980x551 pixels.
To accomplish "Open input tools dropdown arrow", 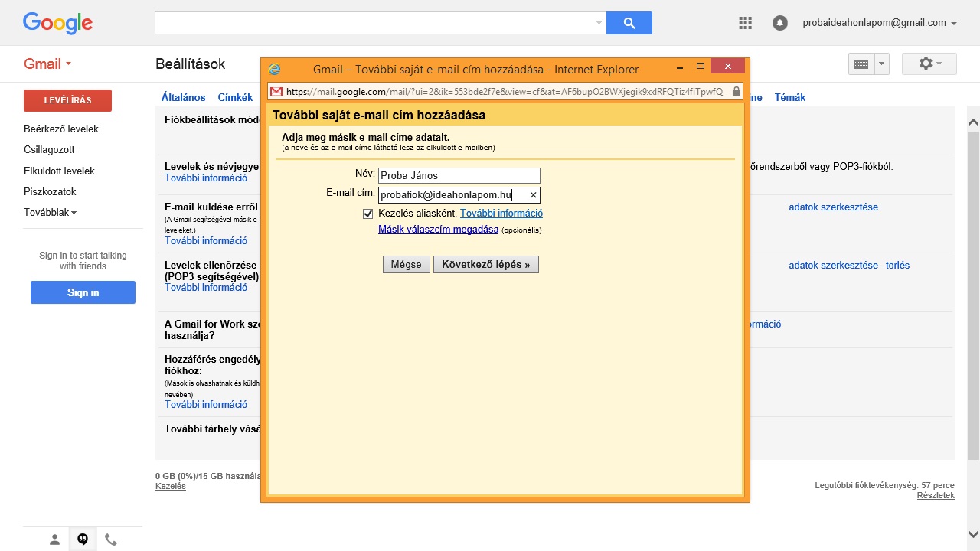I will (881, 64).
